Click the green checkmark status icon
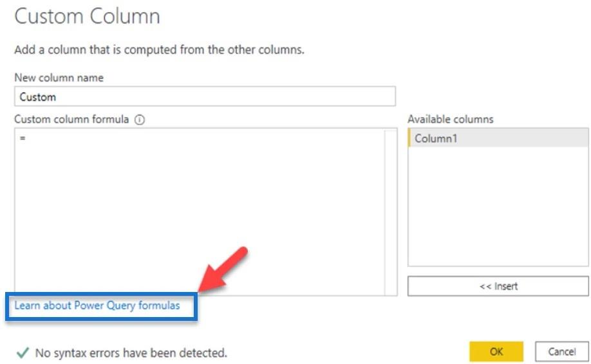The height and width of the screenshot is (364, 591). (x=23, y=352)
